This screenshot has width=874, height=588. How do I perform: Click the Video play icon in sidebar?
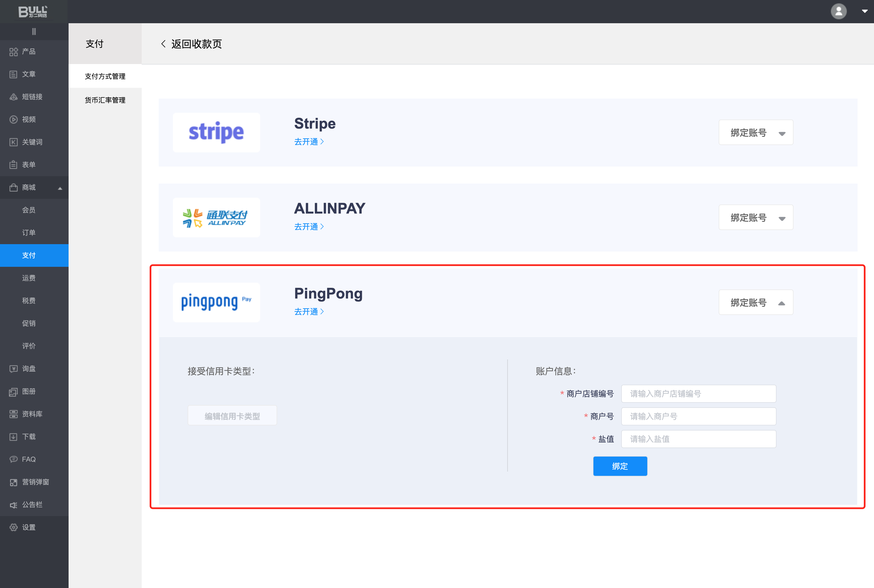point(14,120)
